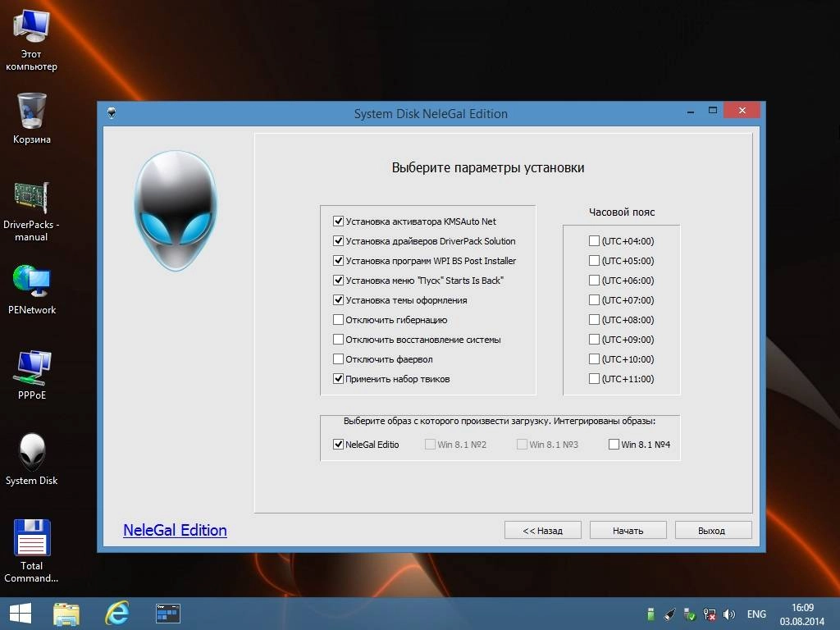The height and width of the screenshot is (630, 840).
Task: Select the PENetwork desktop icon
Action: coord(32,290)
